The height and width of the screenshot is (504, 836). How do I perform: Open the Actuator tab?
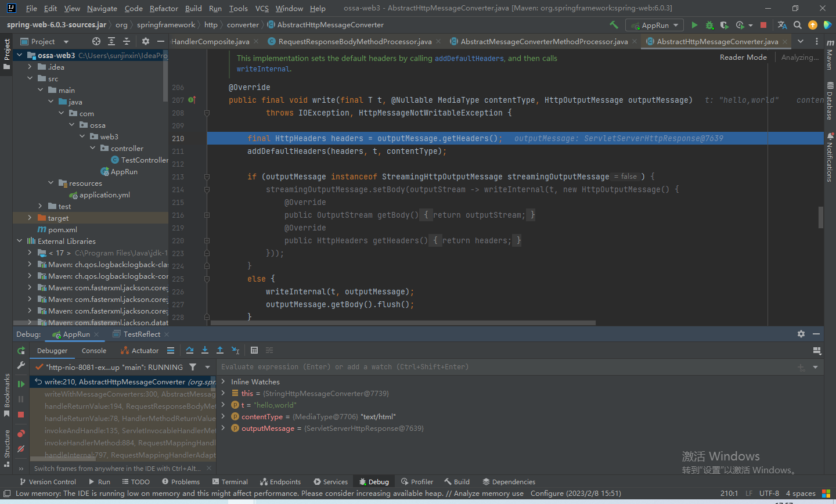(x=139, y=351)
